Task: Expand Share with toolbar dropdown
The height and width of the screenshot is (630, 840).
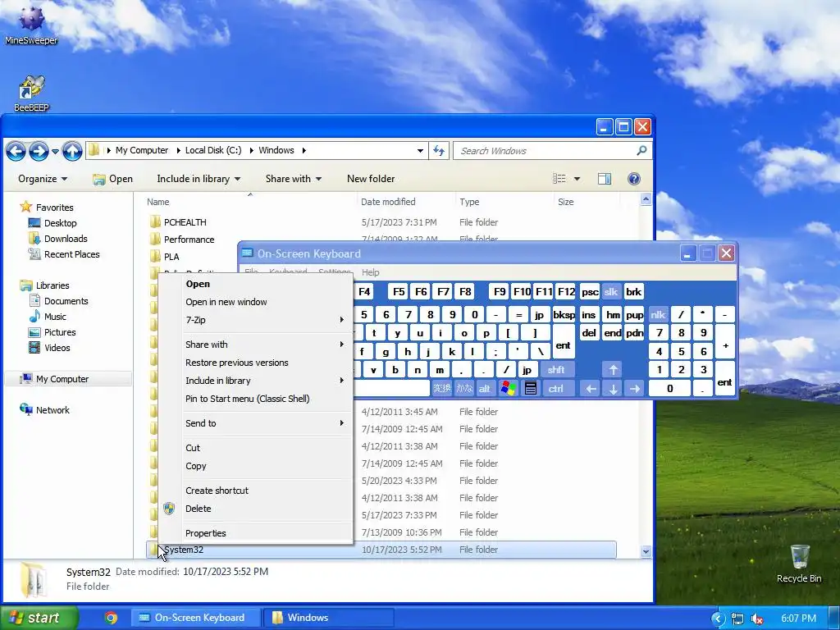Action: [x=294, y=179]
